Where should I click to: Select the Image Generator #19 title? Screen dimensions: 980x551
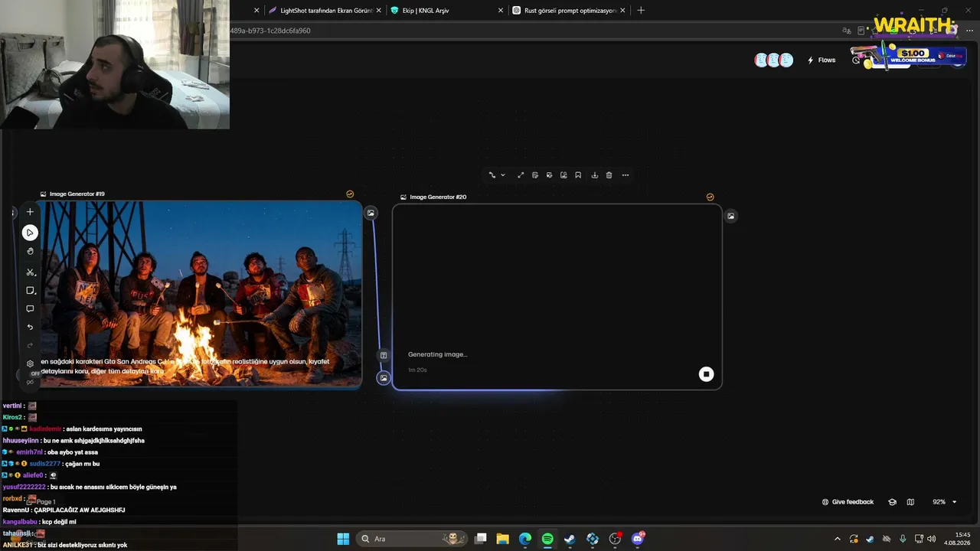(77, 194)
